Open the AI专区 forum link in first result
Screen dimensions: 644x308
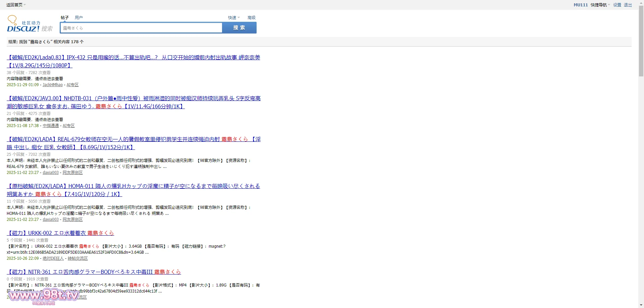pos(72,85)
